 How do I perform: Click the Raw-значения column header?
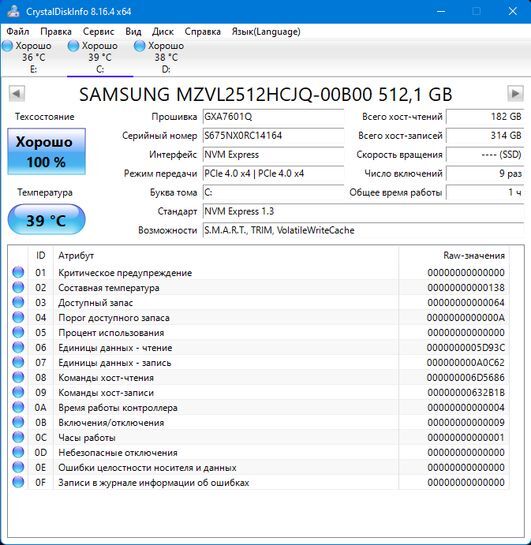point(454,255)
